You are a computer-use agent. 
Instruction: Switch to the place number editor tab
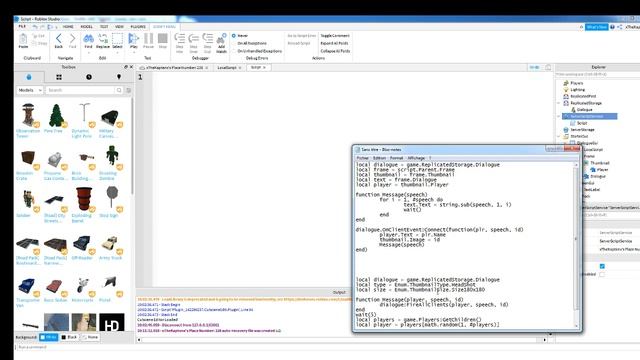tap(174, 68)
